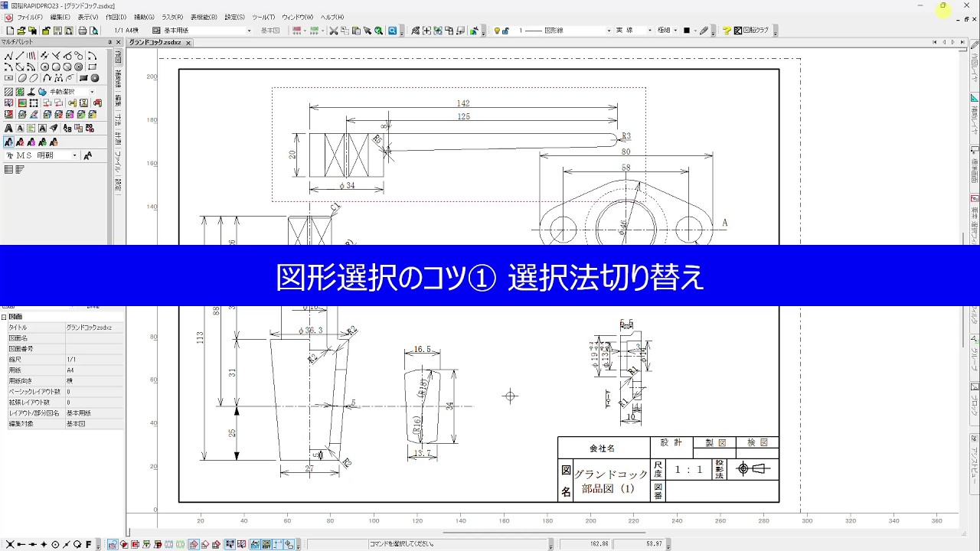Toggle the first highlighted status bar mode icon

[x=113, y=545]
